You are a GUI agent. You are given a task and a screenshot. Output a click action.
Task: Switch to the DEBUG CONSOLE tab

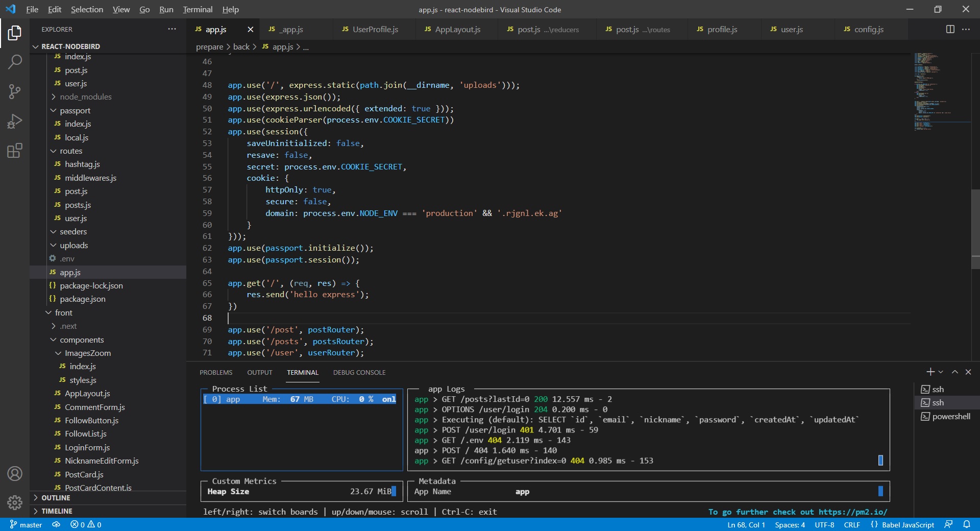(359, 373)
